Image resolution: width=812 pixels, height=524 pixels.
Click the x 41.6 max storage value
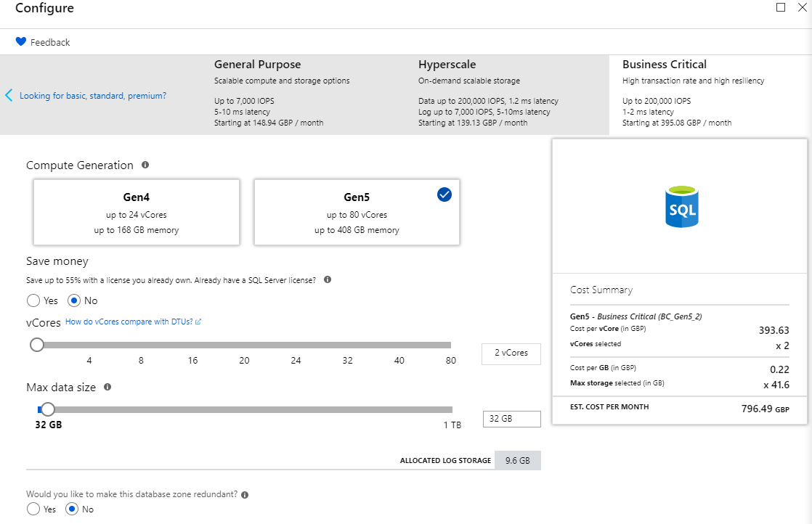[x=776, y=385]
